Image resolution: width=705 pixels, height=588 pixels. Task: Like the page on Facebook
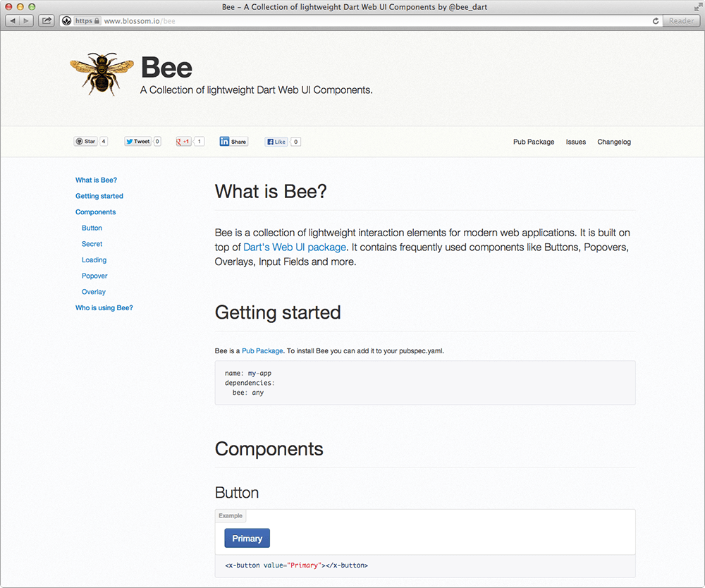point(276,142)
